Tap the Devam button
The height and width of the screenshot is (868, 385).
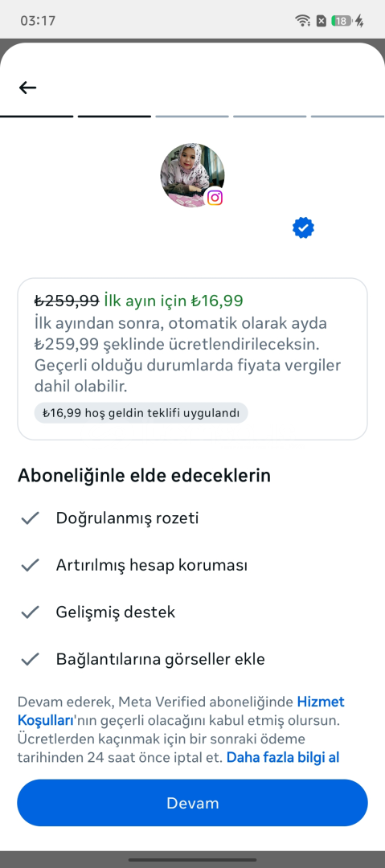(x=192, y=803)
